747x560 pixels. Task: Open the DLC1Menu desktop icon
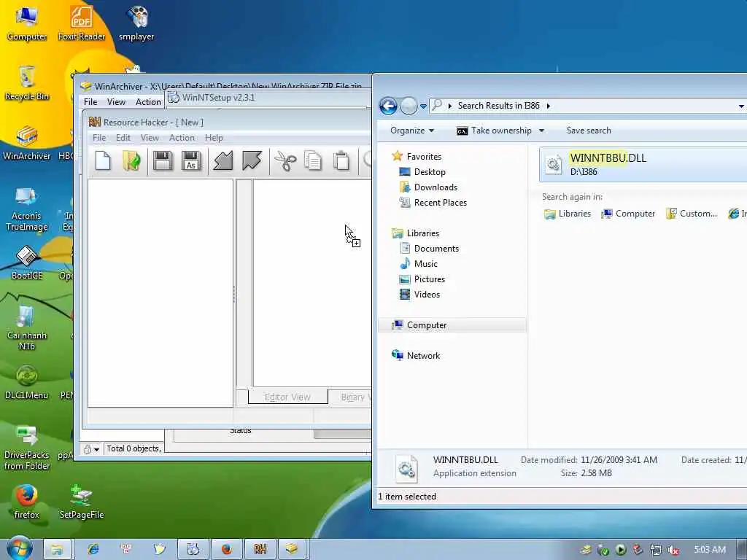click(x=27, y=382)
